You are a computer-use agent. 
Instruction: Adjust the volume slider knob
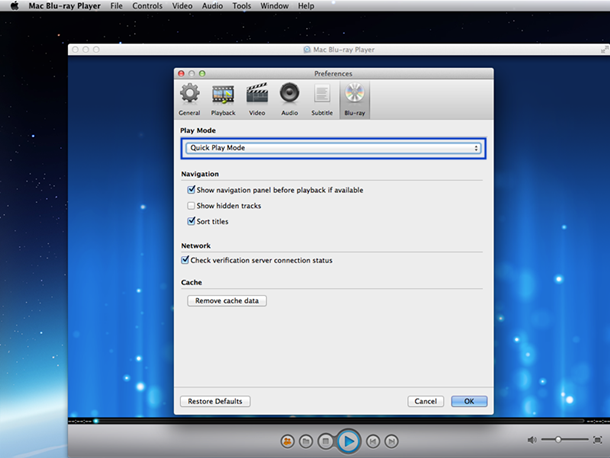pyautogui.click(x=558, y=439)
